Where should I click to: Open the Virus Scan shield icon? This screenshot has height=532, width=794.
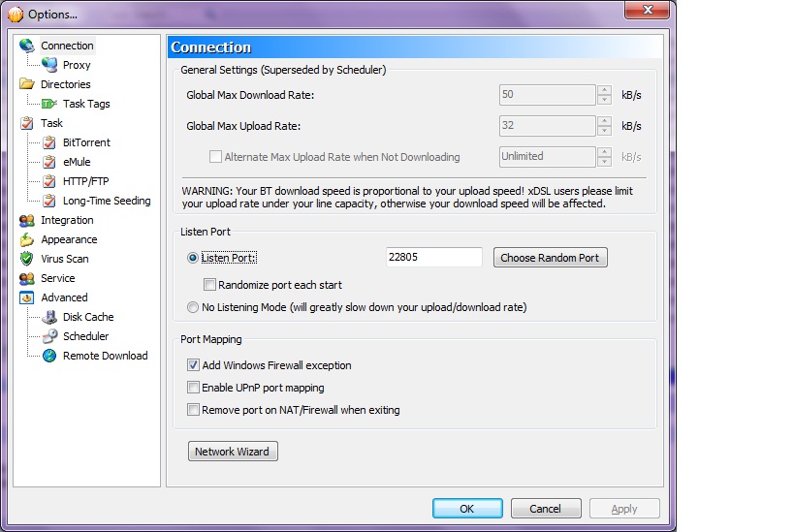click(27, 259)
